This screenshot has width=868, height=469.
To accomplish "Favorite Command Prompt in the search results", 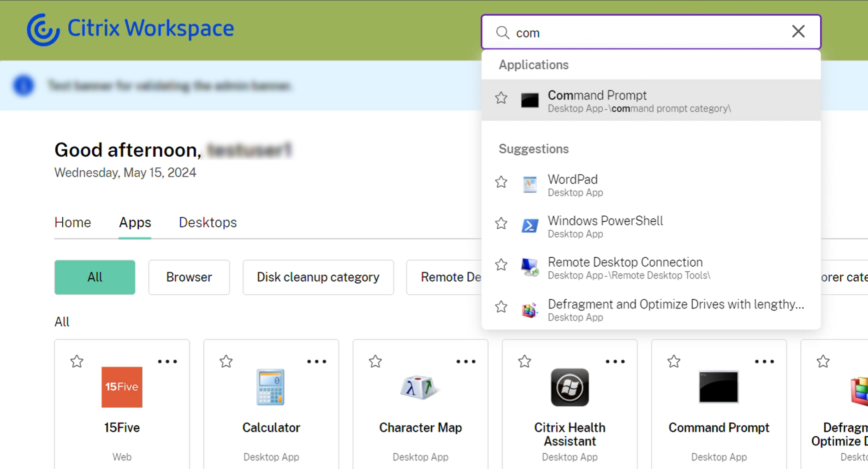I will (x=501, y=98).
